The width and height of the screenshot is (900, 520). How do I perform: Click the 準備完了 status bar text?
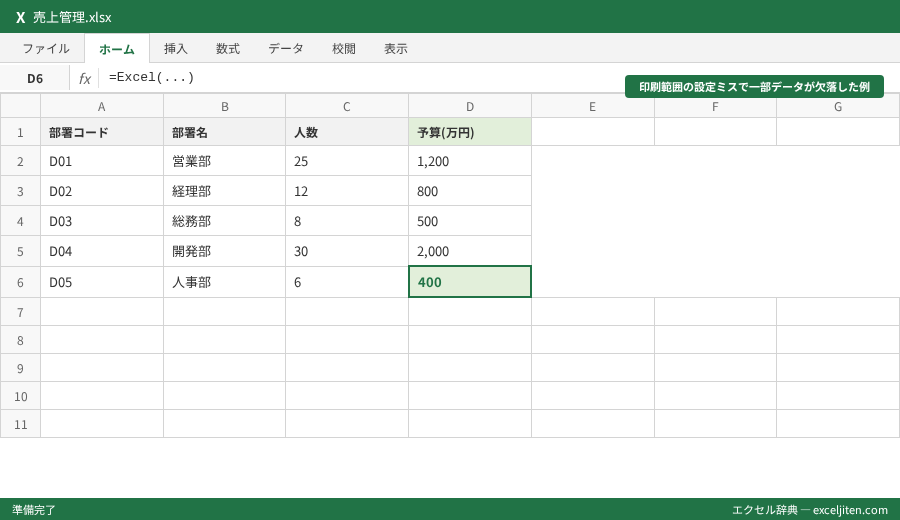click(34, 510)
